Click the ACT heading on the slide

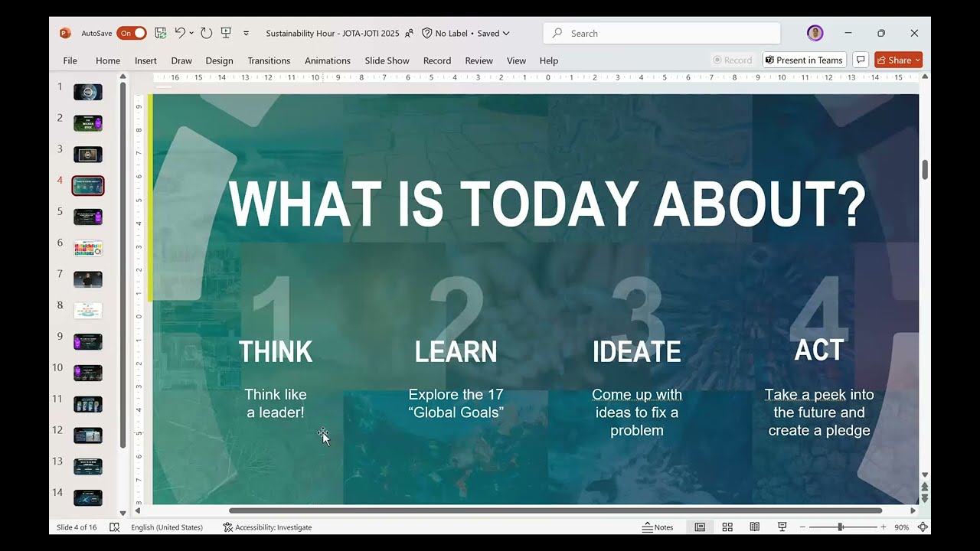(819, 350)
